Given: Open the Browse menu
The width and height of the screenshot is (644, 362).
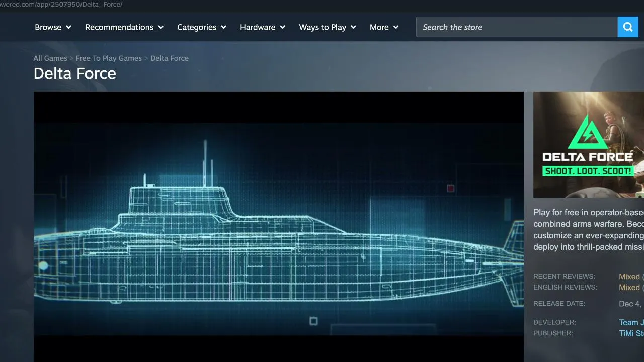Looking at the screenshot, I should click(x=53, y=27).
